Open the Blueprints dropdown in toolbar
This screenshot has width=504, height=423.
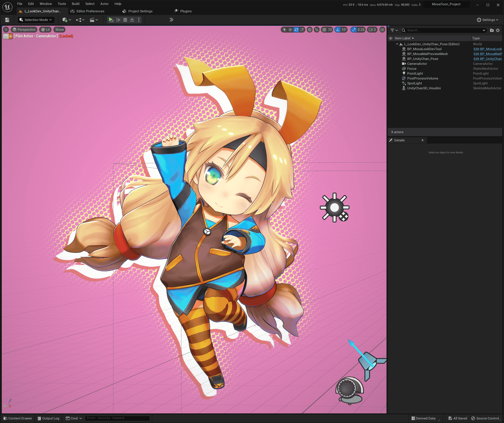[80, 20]
